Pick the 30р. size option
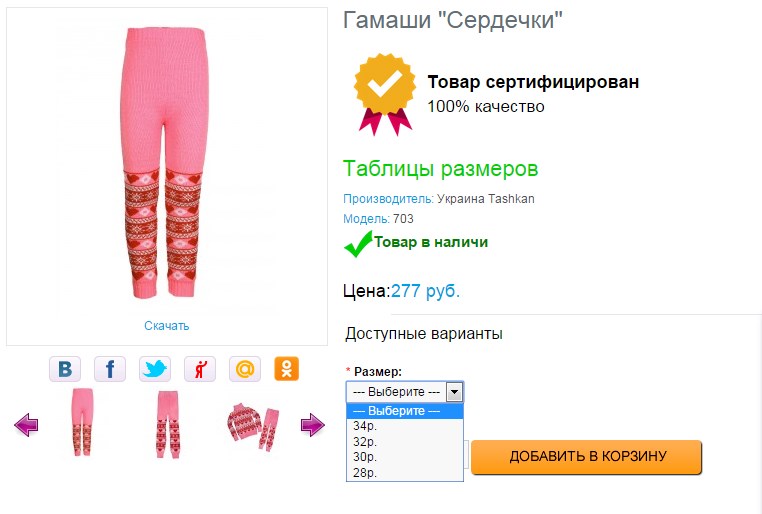The width and height of the screenshot is (762, 514). [x=405, y=457]
